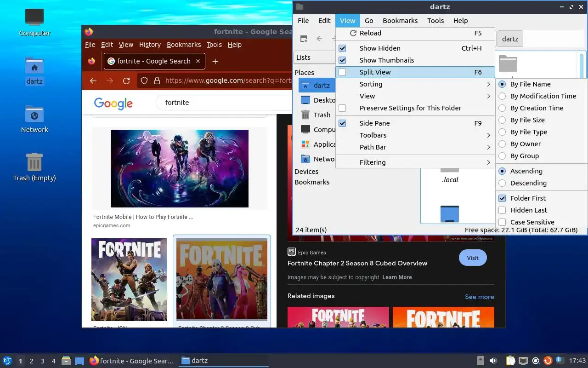Open new tab with Firefox plus button
588x368 pixels.
pyautogui.click(x=215, y=61)
